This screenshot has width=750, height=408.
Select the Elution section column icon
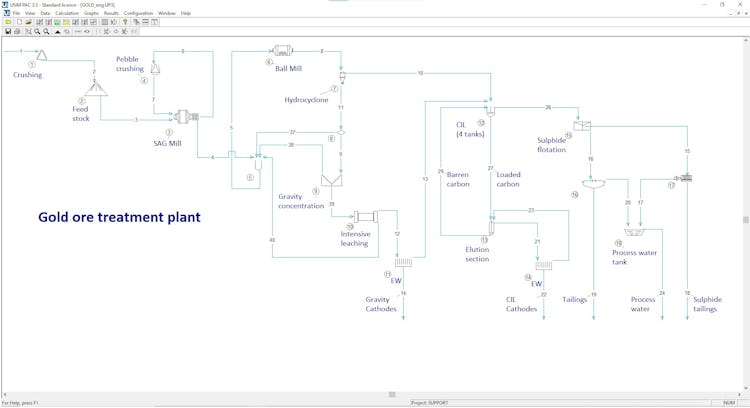click(491, 228)
